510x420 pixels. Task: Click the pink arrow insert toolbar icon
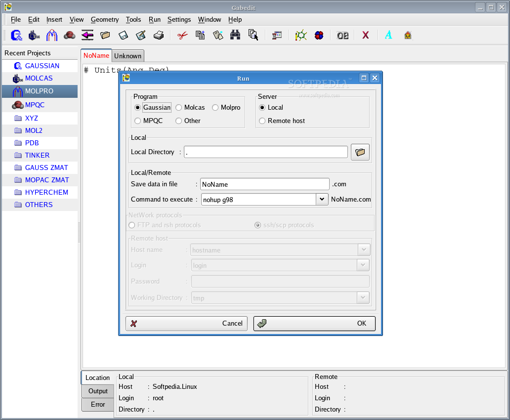(87, 35)
